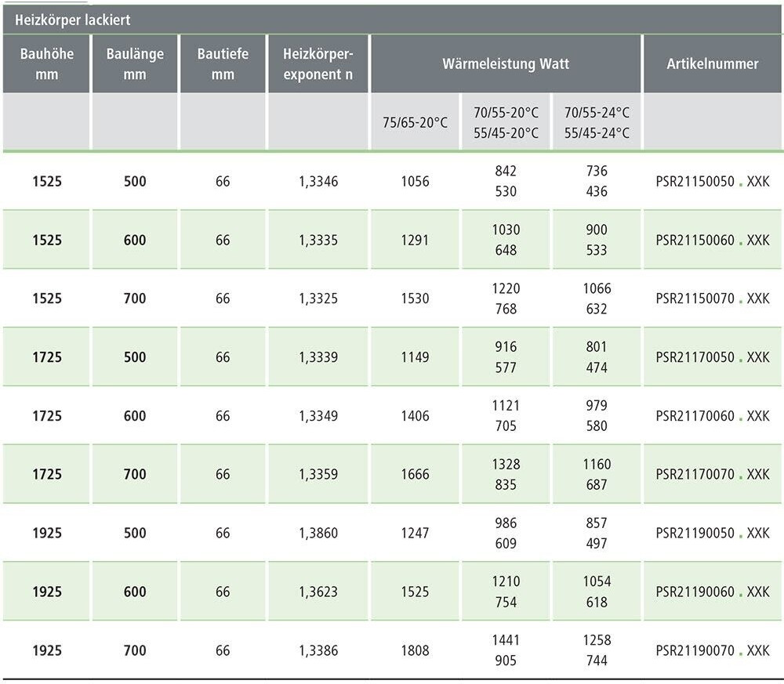This screenshot has width=784, height=684.
Task: Click the Artikelnummer column header
Action: point(713,64)
